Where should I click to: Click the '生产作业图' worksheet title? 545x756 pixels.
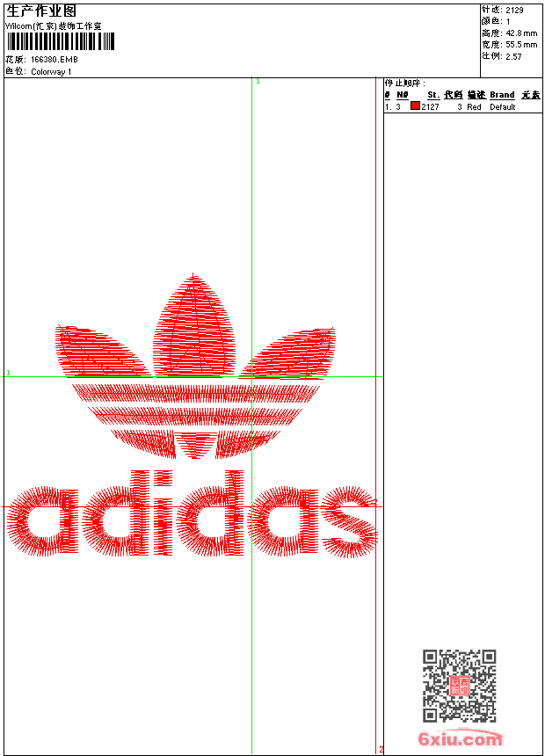41,11
